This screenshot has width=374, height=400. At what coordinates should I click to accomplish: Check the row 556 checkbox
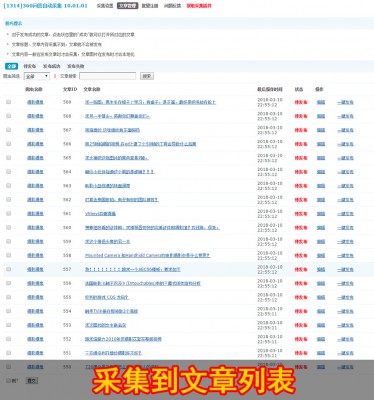[x=8, y=283]
